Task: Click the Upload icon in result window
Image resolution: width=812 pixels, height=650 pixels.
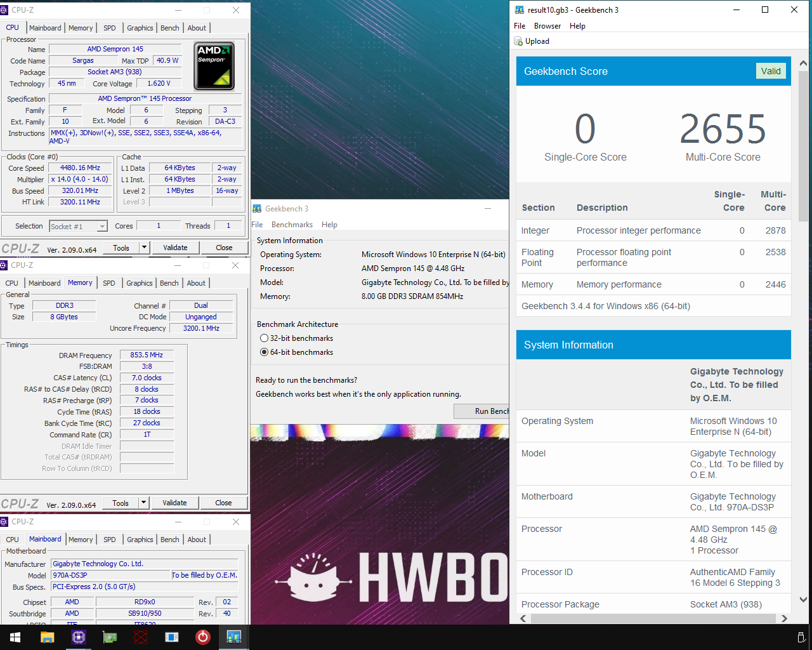Action: [518, 41]
